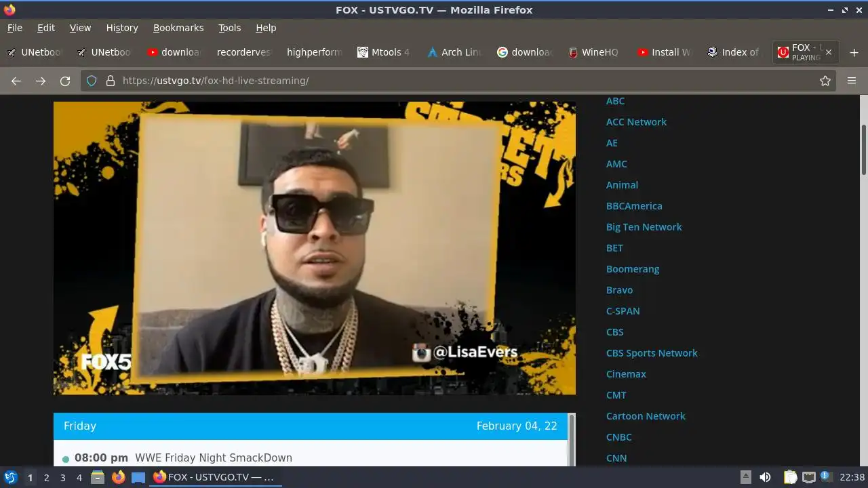Open the Cinemax channel link
868x488 pixels.
coord(626,374)
